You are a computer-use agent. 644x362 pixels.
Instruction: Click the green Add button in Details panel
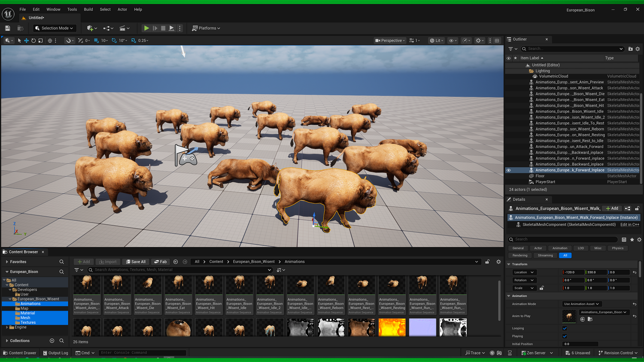coord(612,208)
